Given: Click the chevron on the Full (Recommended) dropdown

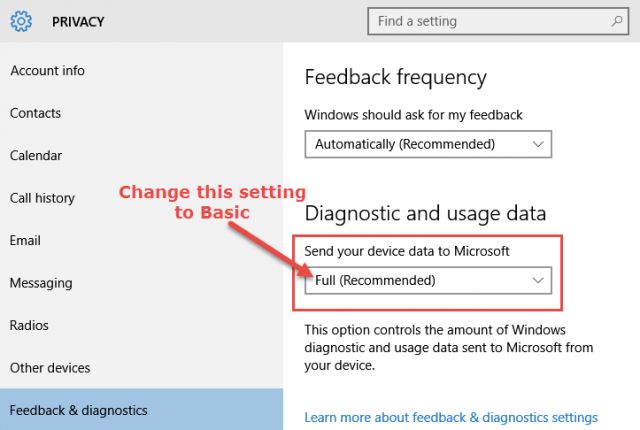Looking at the screenshot, I should pos(538,280).
